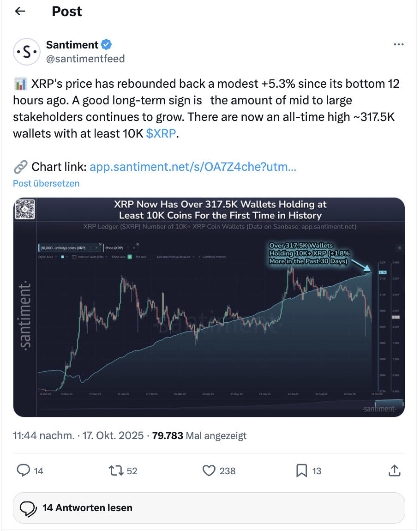Open the three-dot more options menu
This screenshot has height=531, width=420.
click(x=399, y=45)
